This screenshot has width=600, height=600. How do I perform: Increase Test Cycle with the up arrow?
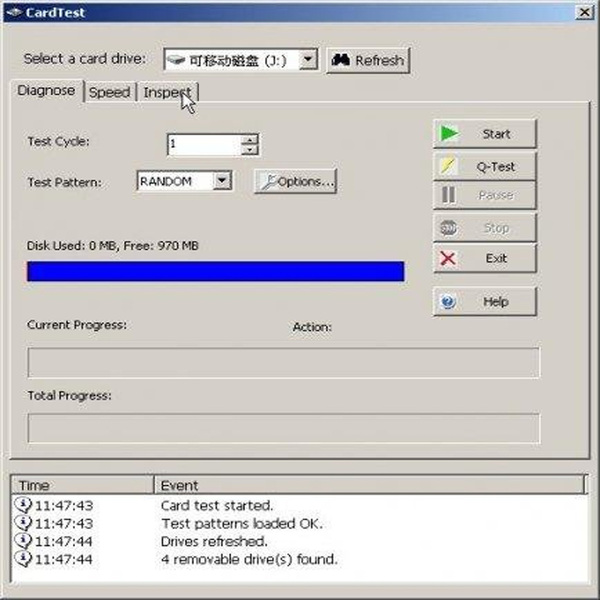pyautogui.click(x=250, y=140)
